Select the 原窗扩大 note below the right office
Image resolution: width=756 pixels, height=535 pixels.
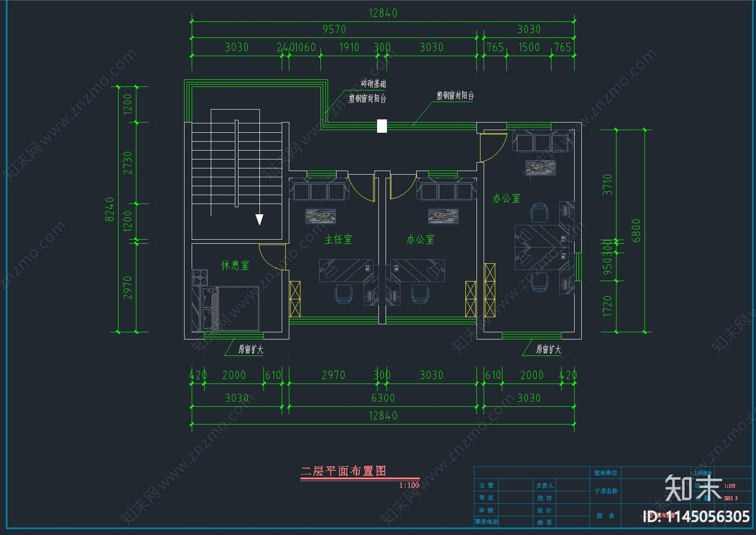pyautogui.click(x=549, y=349)
